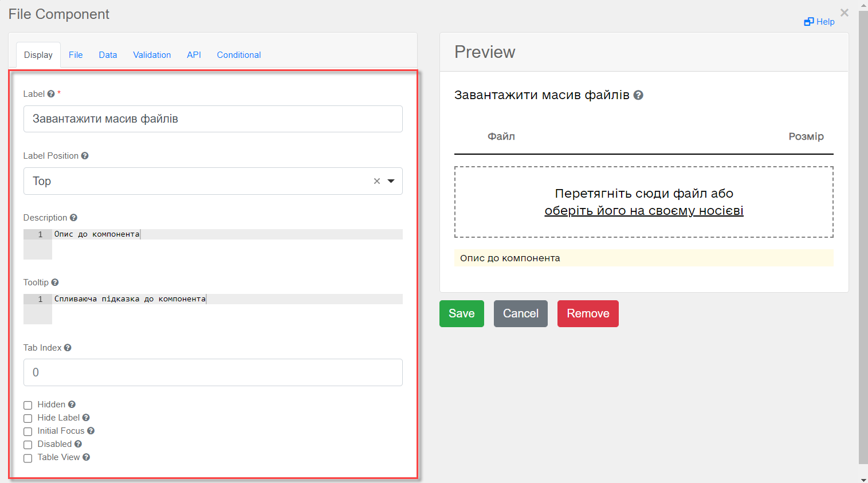Click into the Tab Index input
Viewport: 868px width, 483px height.
(x=213, y=372)
